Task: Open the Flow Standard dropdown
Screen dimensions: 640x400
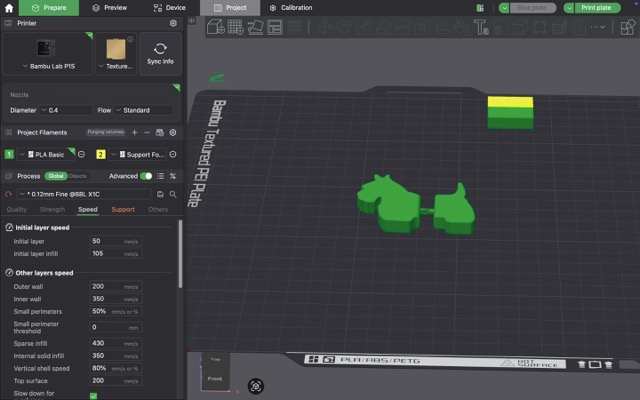Action: pos(143,110)
